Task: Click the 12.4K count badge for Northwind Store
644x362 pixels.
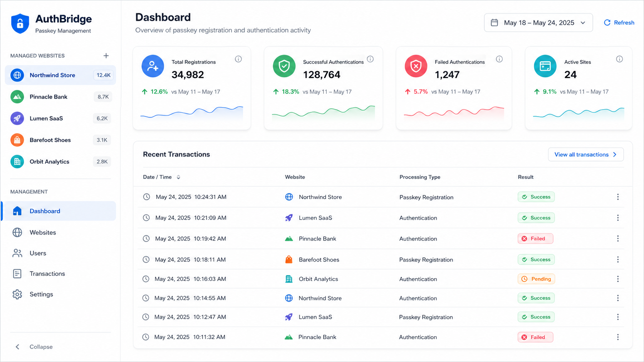Action: [104, 75]
